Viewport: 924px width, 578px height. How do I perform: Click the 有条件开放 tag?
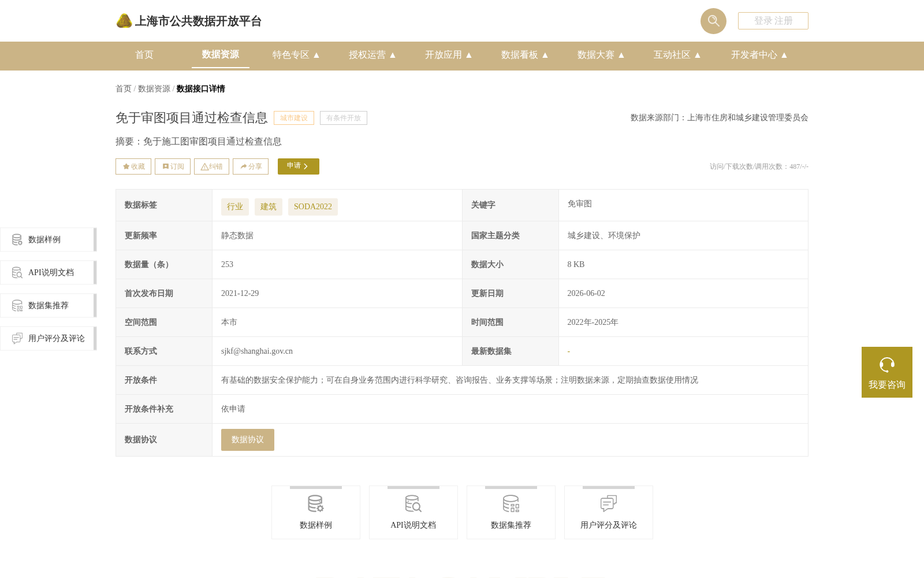tap(344, 118)
